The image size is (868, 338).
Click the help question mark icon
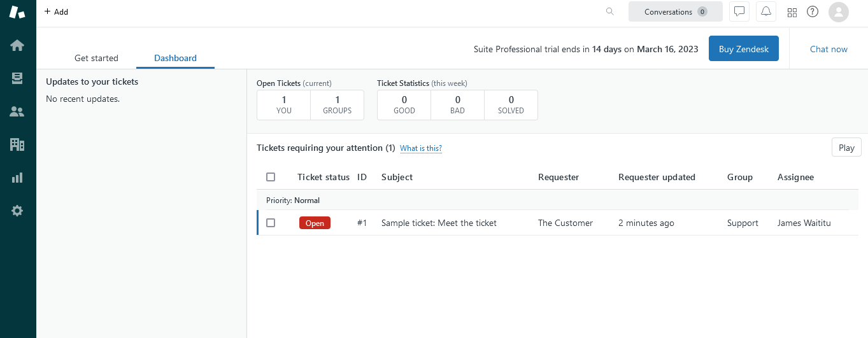[x=812, y=11]
